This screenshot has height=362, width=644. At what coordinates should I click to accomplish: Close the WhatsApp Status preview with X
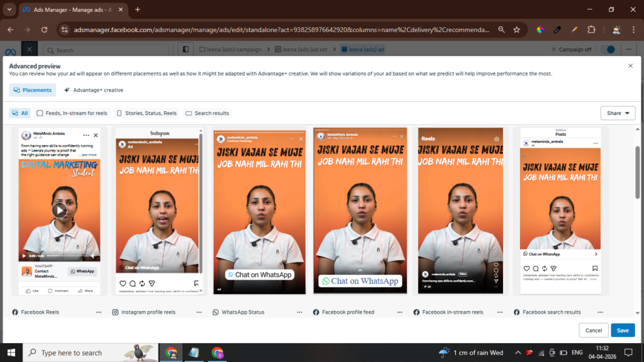pos(301,138)
